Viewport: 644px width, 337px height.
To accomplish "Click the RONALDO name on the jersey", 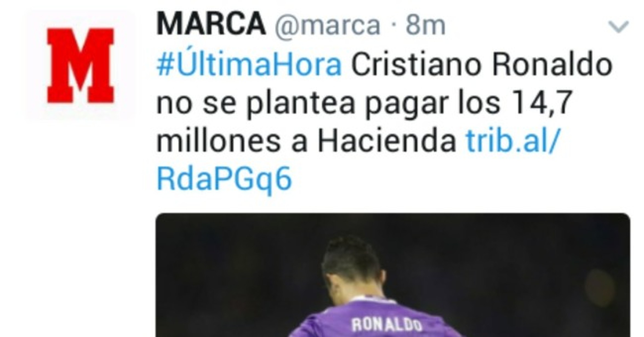I will point(387,325).
